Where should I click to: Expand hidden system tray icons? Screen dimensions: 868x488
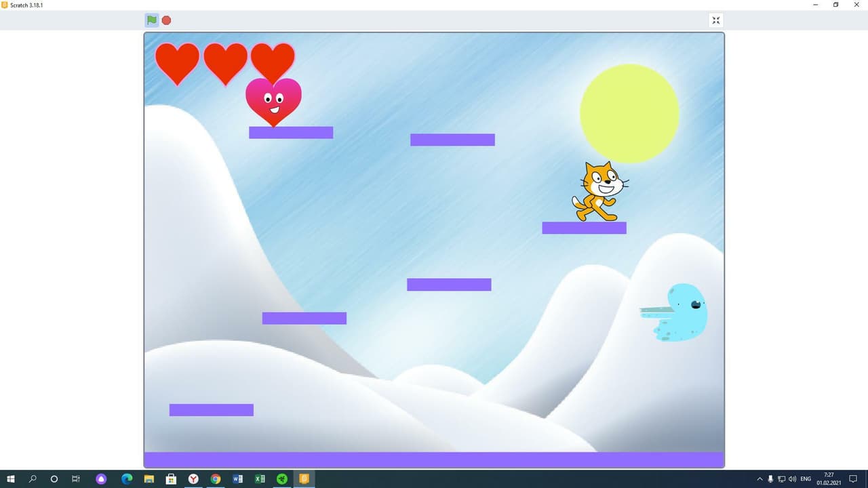[759, 479]
